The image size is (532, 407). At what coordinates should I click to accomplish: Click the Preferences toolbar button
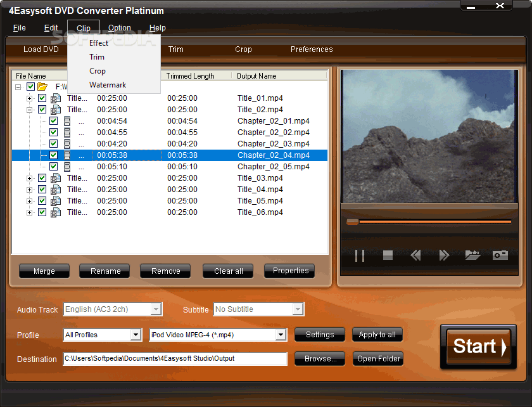click(x=312, y=49)
